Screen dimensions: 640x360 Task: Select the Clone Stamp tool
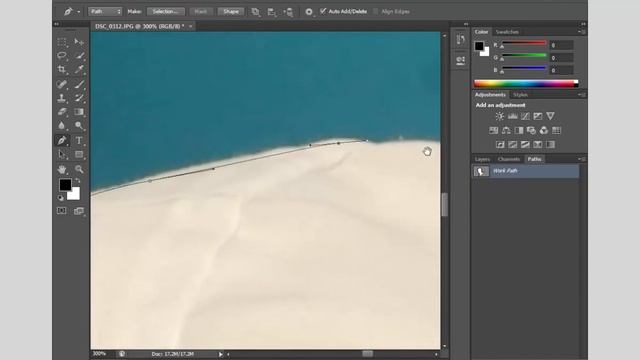coord(62,98)
